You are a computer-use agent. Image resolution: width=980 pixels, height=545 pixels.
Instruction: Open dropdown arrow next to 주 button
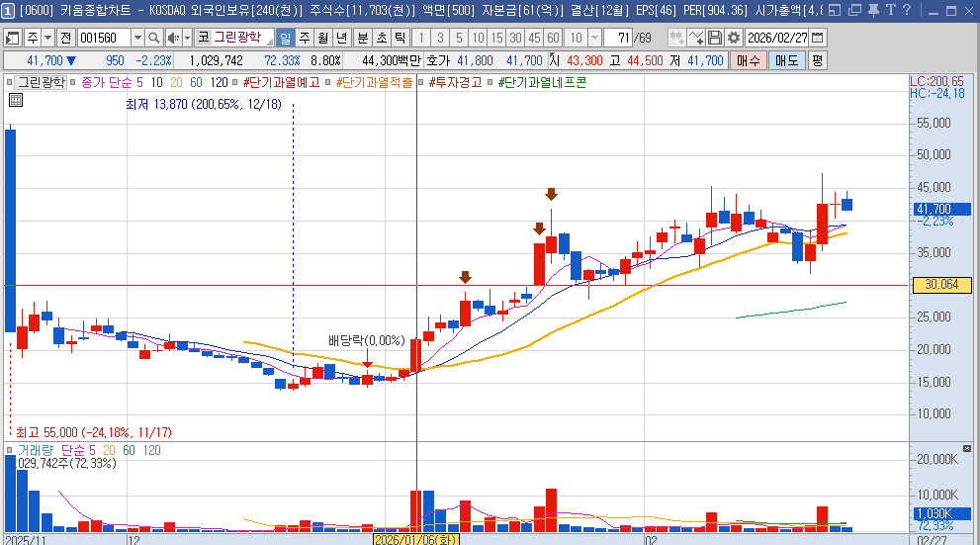[47, 38]
